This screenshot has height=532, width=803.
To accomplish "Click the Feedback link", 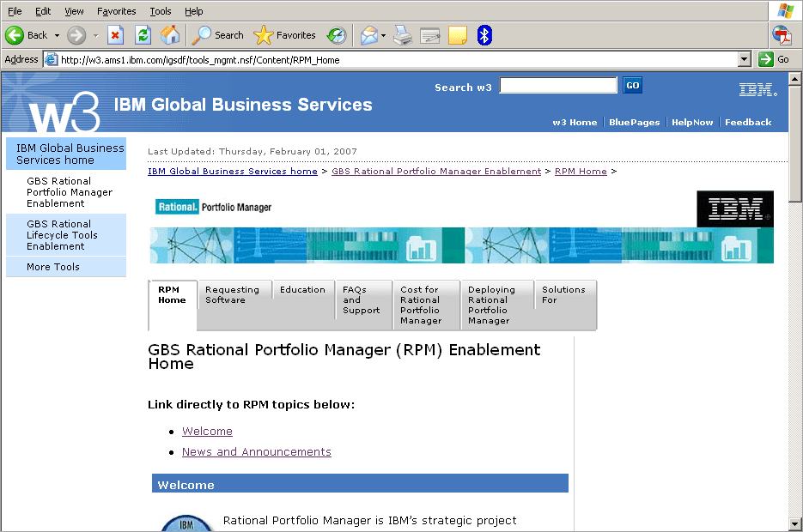I will pyautogui.click(x=748, y=122).
